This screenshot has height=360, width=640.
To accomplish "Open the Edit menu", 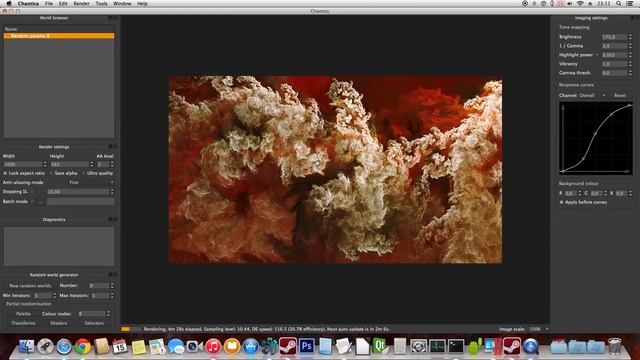I will [63, 3].
